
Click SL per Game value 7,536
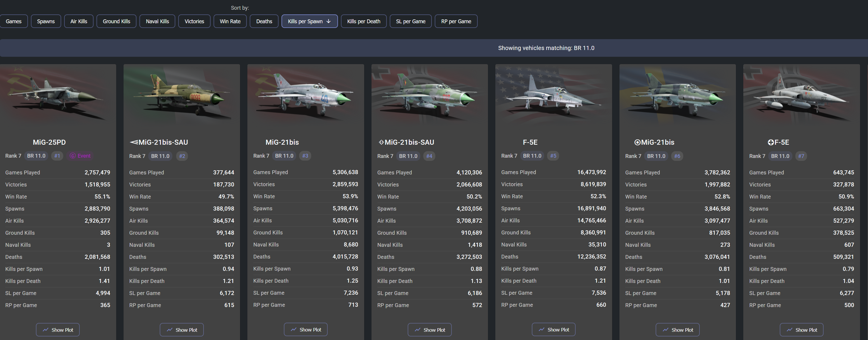click(599, 293)
